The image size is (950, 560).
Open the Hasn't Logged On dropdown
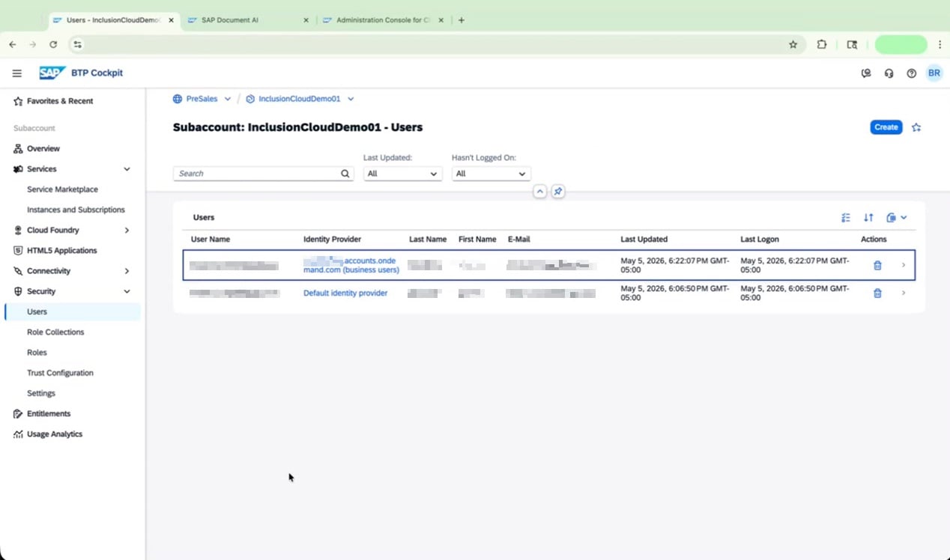(x=491, y=174)
